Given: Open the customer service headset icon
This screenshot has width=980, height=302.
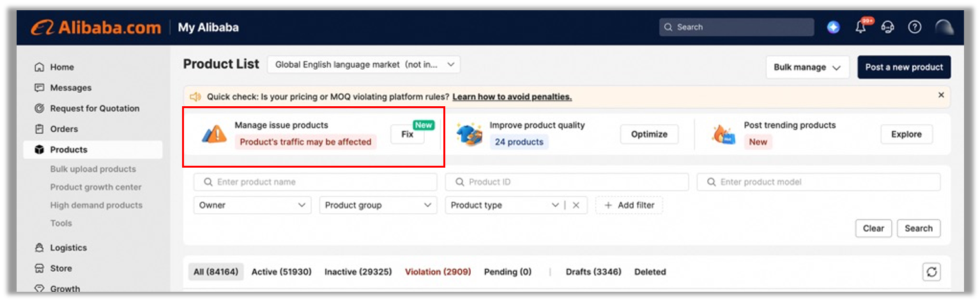Looking at the screenshot, I should [x=887, y=27].
